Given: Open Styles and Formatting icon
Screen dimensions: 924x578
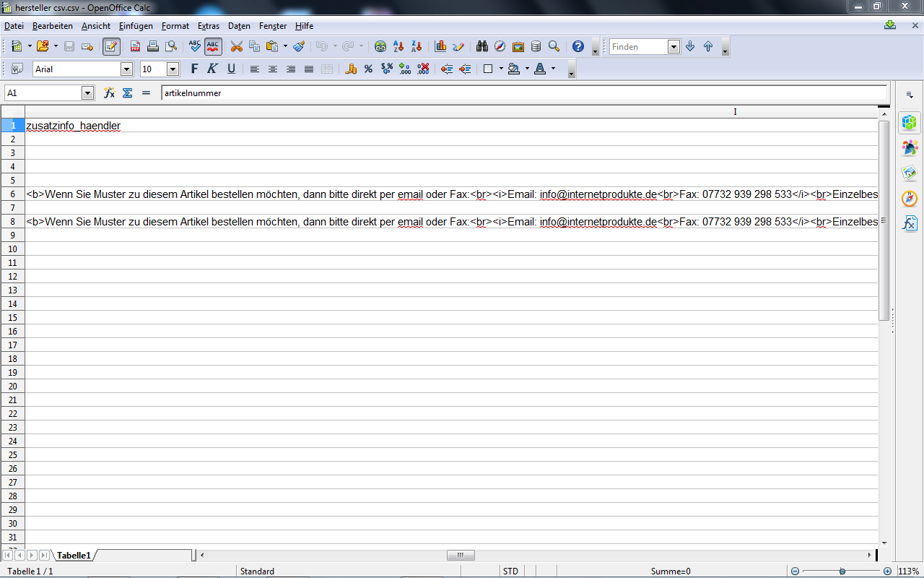Looking at the screenshot, I should pyautogui.click(x=17, y=69).
